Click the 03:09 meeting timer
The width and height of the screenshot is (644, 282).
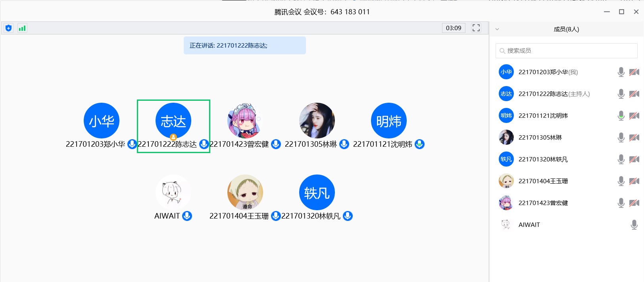point(454,28)
